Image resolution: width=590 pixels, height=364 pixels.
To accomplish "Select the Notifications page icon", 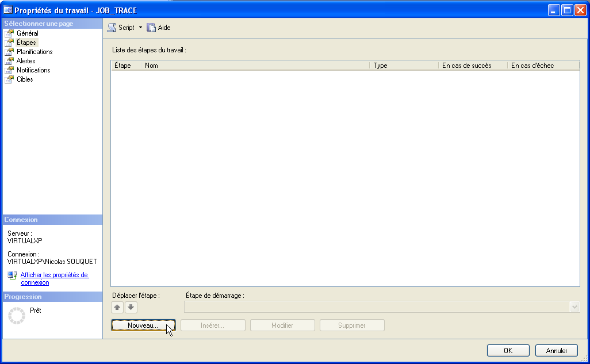I will coord(9,70).
